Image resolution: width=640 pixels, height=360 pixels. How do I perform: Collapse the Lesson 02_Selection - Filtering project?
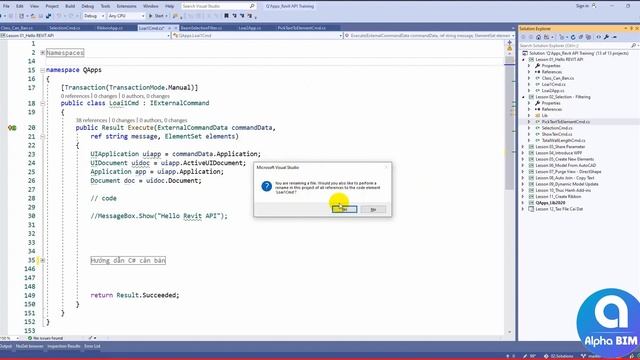[x=524, y=97]
